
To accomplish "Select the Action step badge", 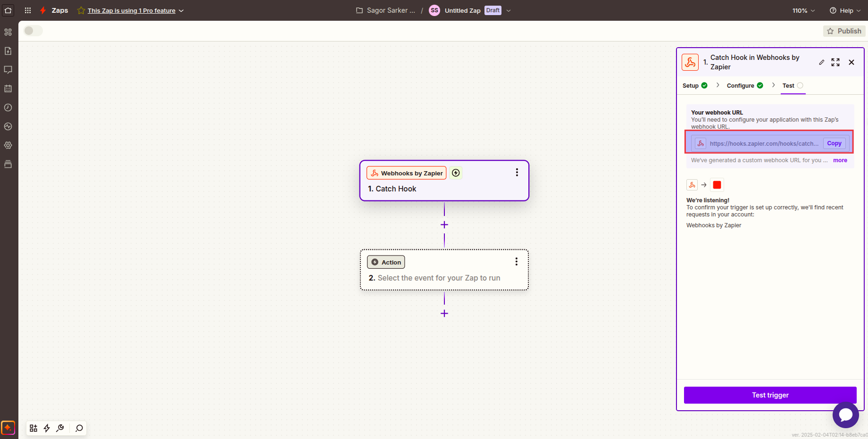I will (386, 262).
